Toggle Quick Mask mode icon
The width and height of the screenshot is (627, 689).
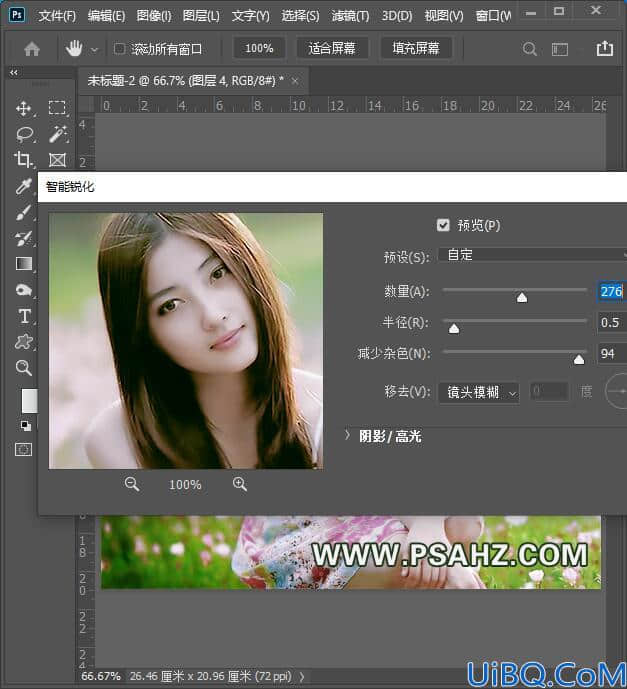(x=23, y=450)
